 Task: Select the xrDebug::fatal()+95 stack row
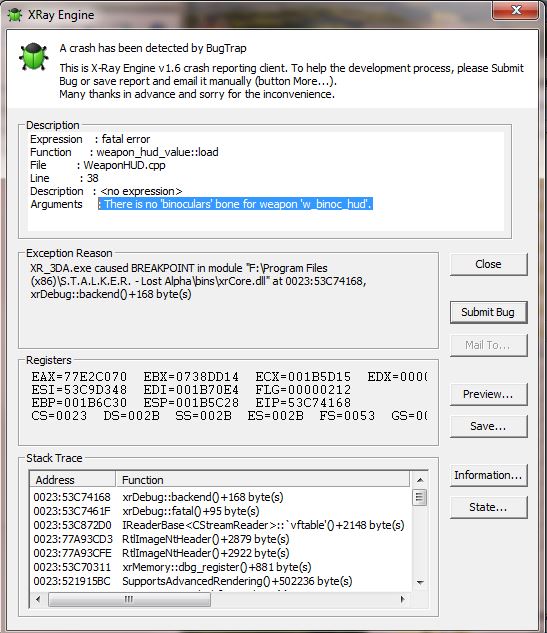pyautogui.click(x=220, y=511)
